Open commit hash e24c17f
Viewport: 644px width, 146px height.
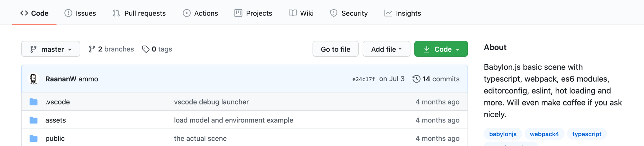click(x=364, y=79)
